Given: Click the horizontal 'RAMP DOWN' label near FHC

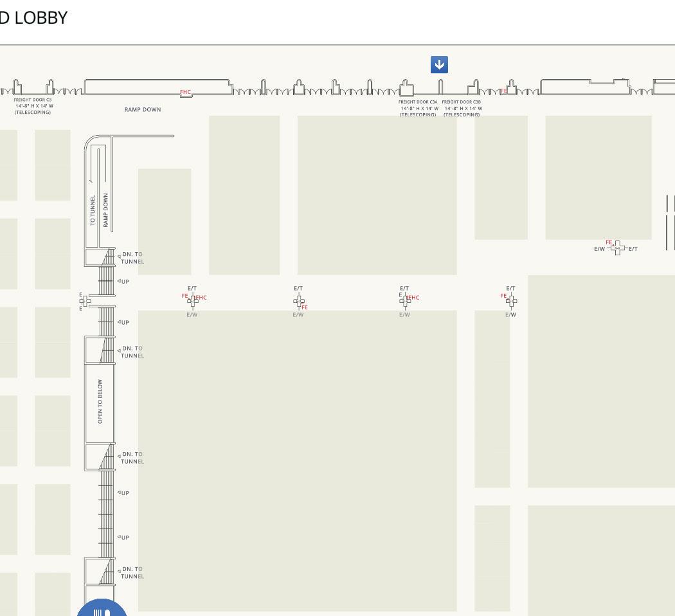Looking at the screenshot, I should point(143,110).
